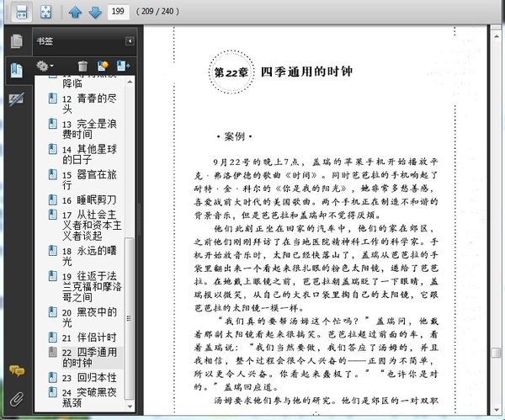The image size is (505, 420).
Task: Go to previous page with up arrow
Action: point(75,13)
